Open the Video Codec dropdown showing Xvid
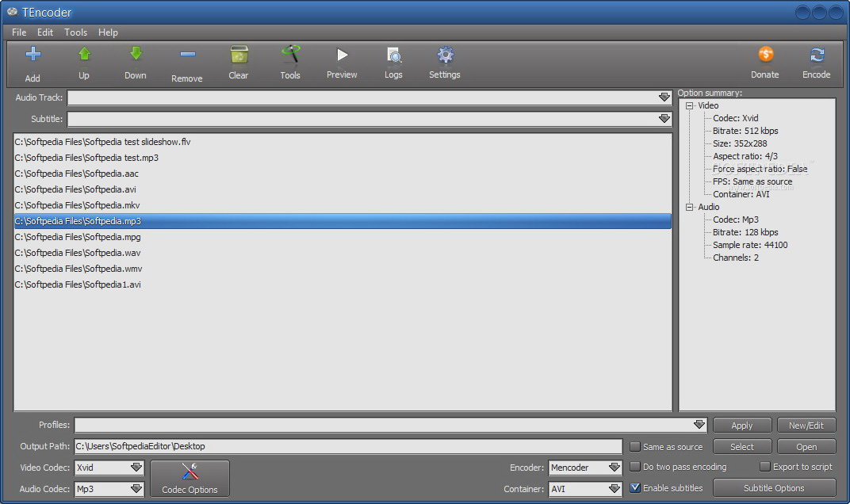This screenshot has width=850, height=504. (x=136, y=467)
